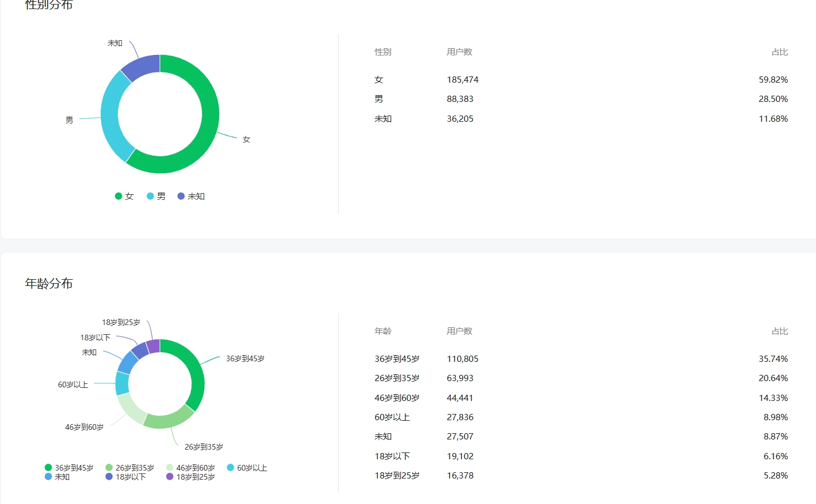Viewport: 816px width, 504px height.
Task: Select the 女 row label in gender table
Action: 379,80
